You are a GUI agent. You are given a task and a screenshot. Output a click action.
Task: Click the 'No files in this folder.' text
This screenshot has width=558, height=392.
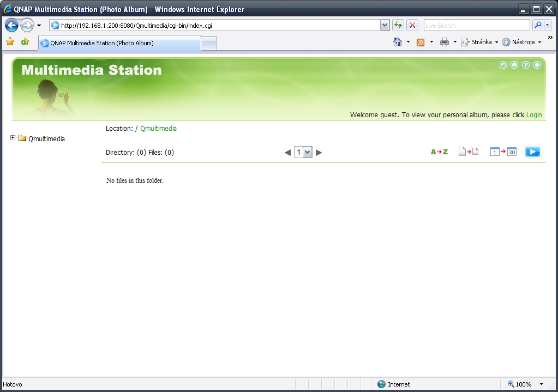(x=135, y=180)
